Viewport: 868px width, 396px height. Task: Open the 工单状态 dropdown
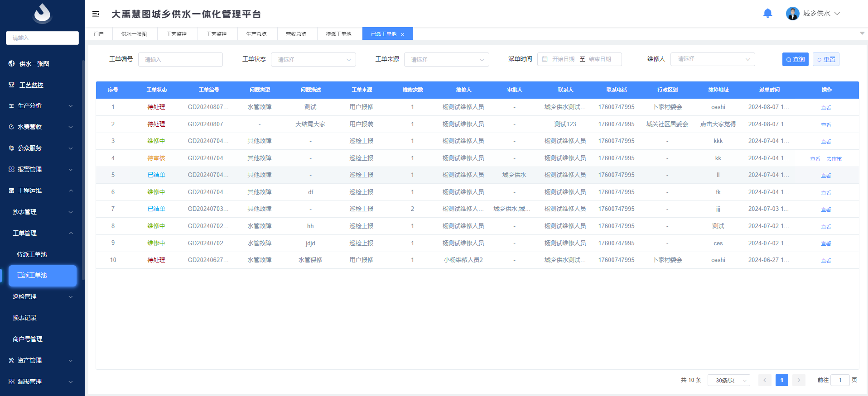(x=313, y=60)
